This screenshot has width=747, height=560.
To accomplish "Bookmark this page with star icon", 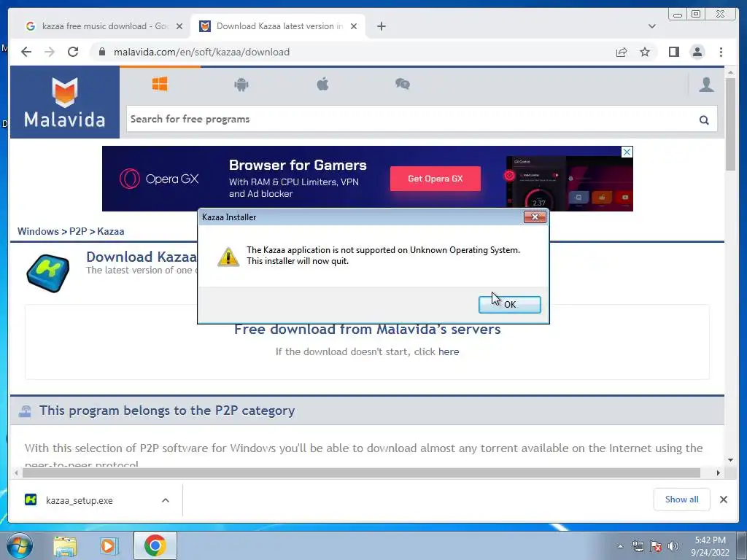I will [645, 52].
